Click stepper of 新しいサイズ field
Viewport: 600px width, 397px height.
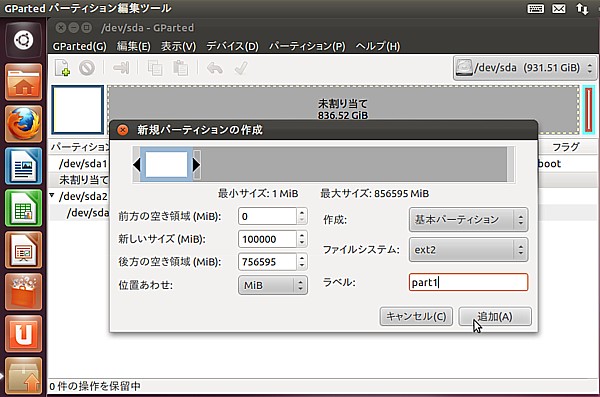[302, 239]
